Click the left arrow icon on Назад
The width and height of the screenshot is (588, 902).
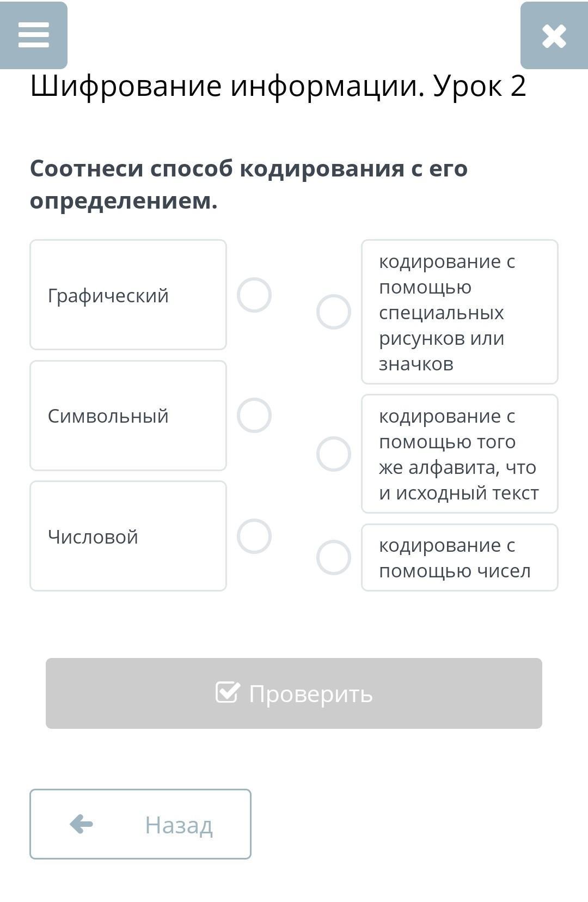point(82,824)
